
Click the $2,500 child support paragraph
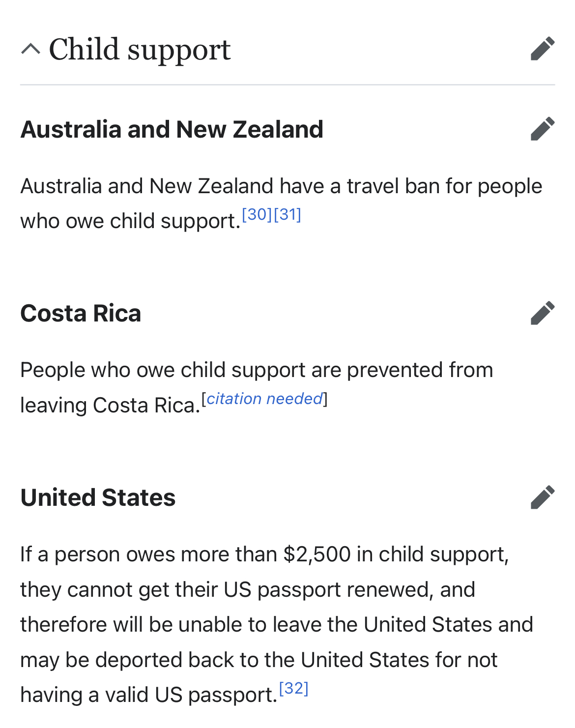click(277, 624)
